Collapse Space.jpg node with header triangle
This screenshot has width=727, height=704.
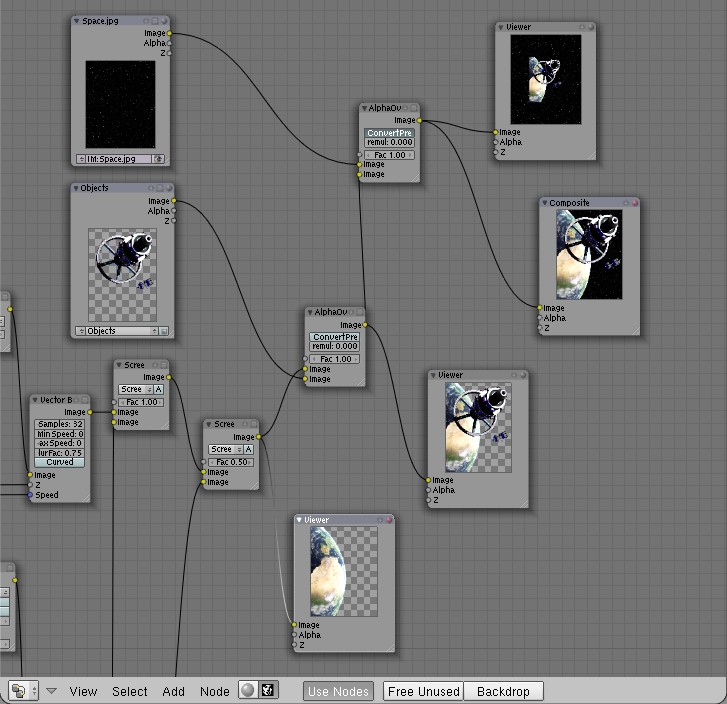[77, 21]
